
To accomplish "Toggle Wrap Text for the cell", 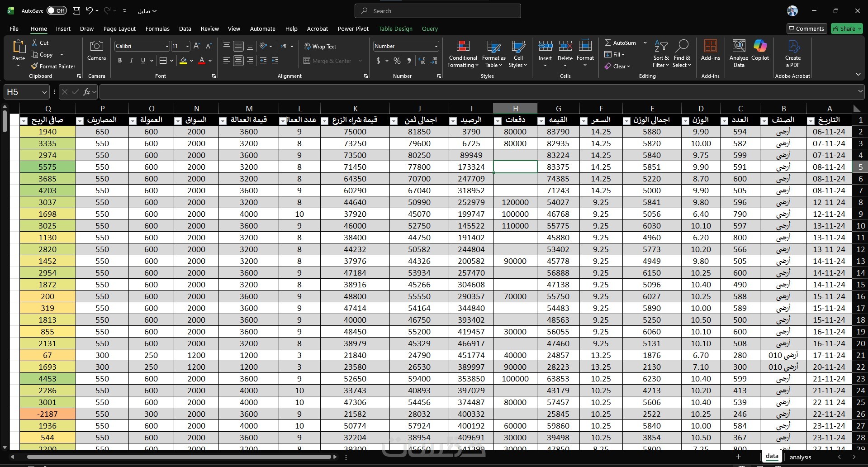I will click(320, 47).
